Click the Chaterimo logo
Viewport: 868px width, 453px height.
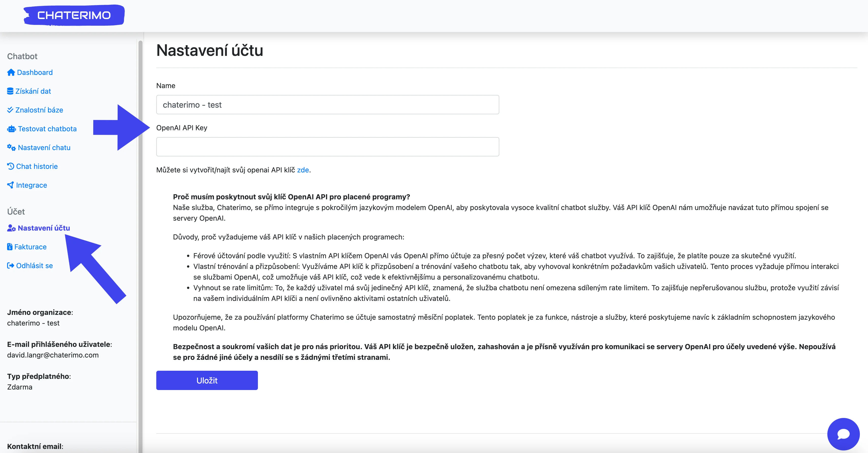74,15
